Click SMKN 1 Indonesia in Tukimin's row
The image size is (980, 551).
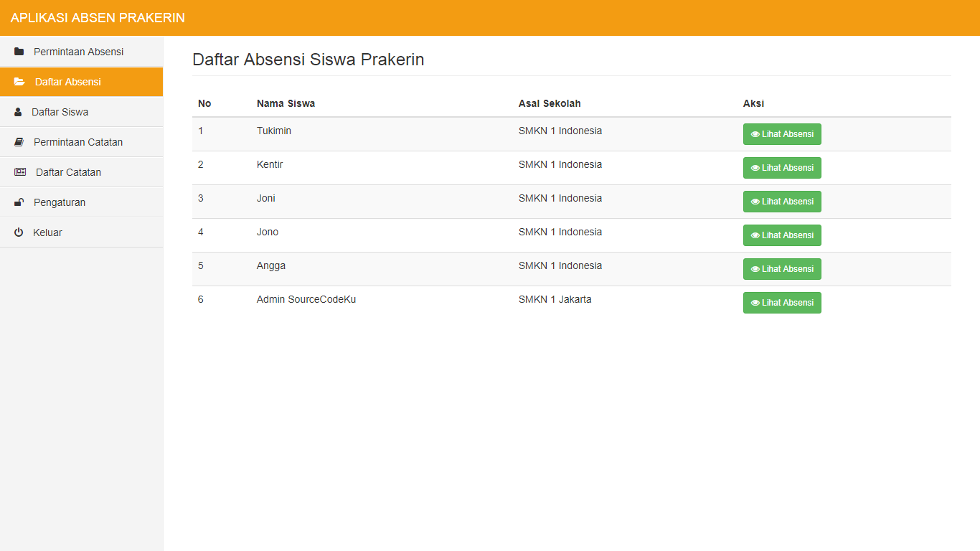(x=560, y=131)
